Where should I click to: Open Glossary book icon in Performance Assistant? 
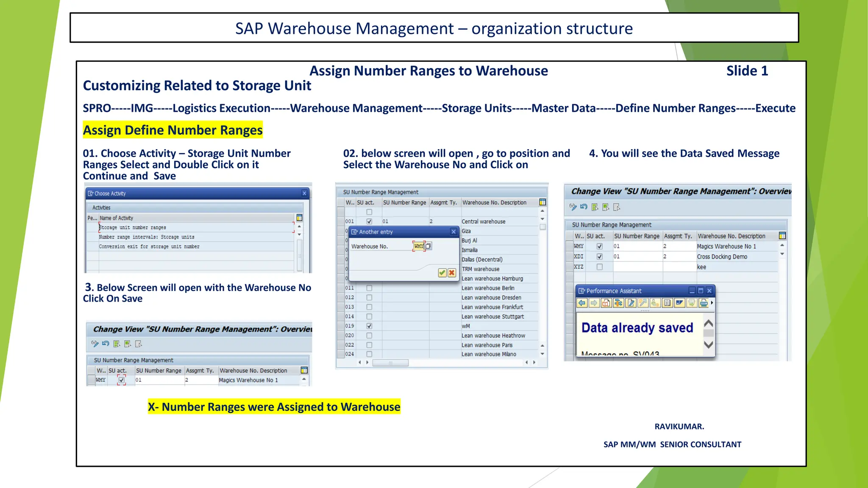coord(668,303)
